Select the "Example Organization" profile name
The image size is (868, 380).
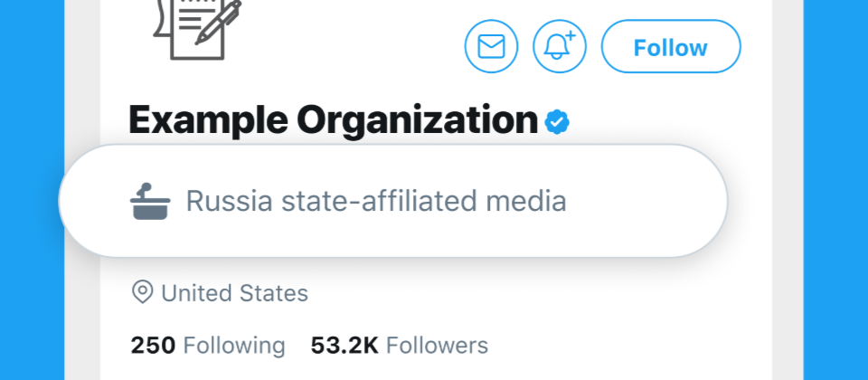pos(333,119)
